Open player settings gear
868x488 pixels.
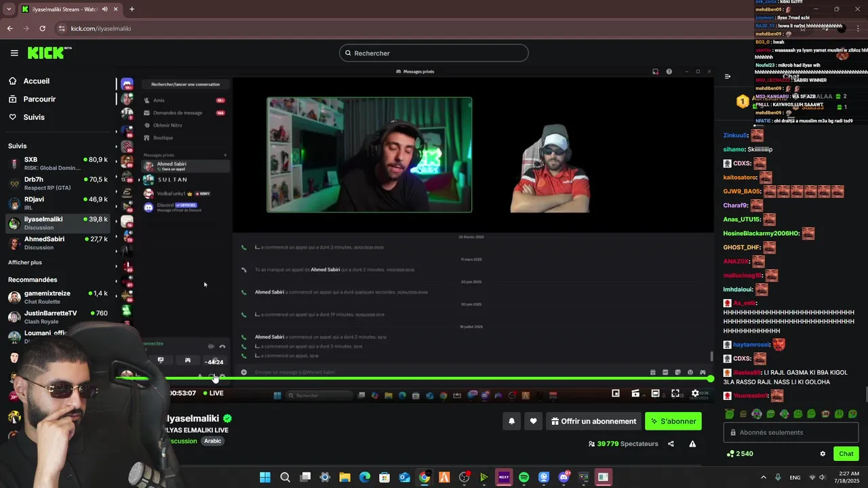pos(695,393)
